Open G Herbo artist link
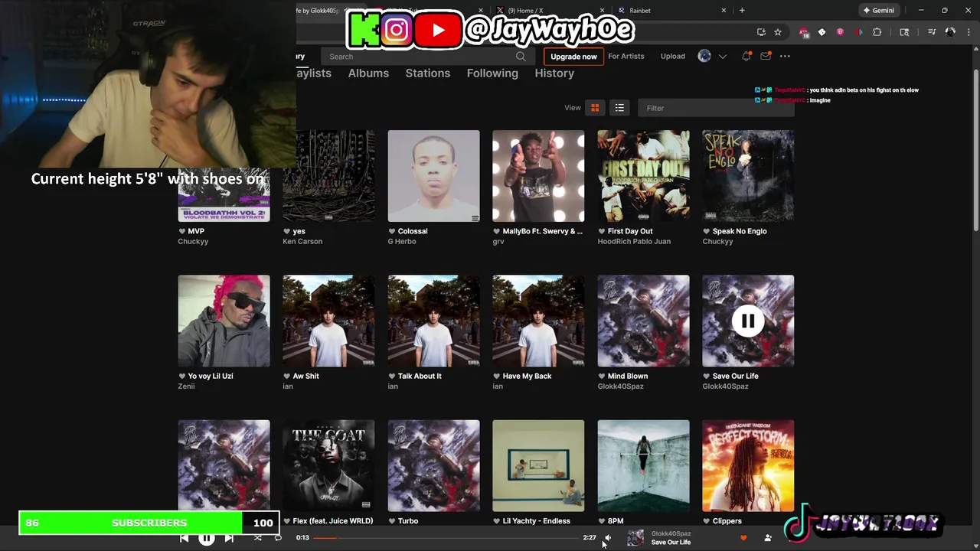The width and height of the screenshot is (980, 551). tap(402, 242)
